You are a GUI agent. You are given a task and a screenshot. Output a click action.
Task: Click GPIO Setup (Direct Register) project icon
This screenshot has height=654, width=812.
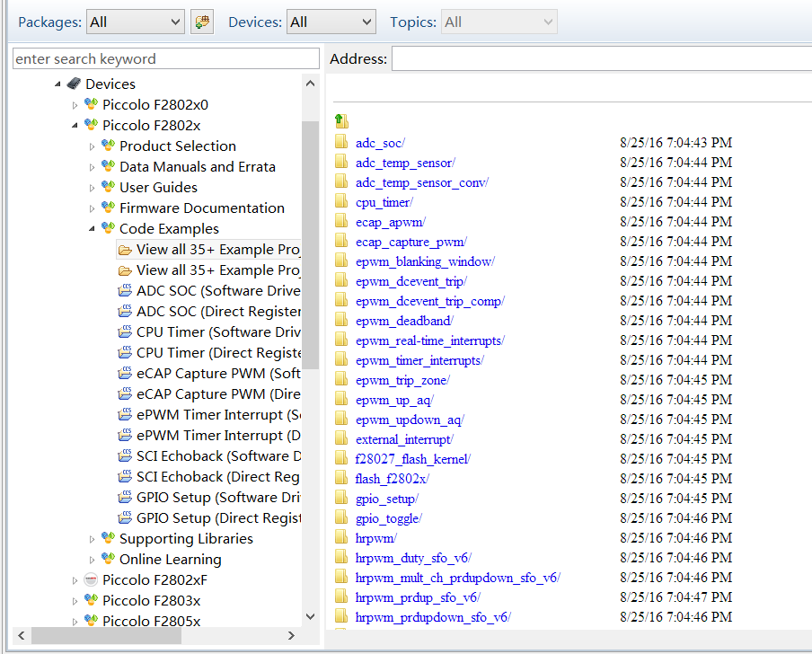pos(125,517)
